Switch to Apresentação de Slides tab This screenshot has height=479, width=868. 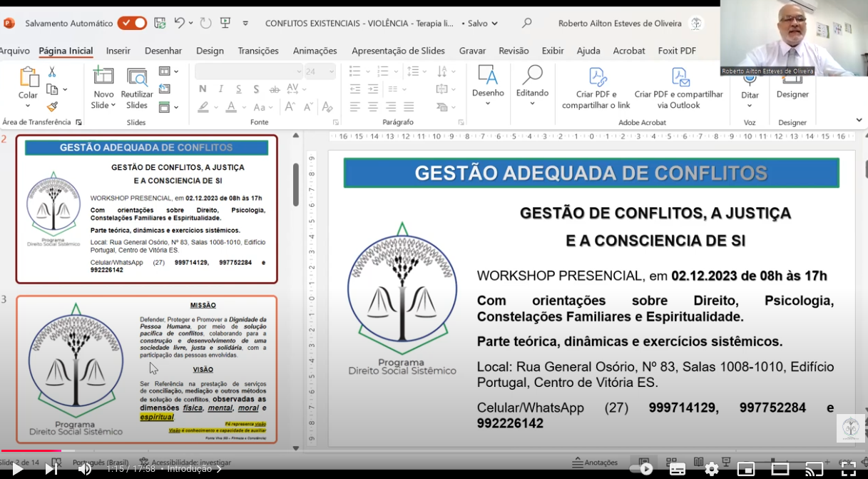click(x=398, y=51)
